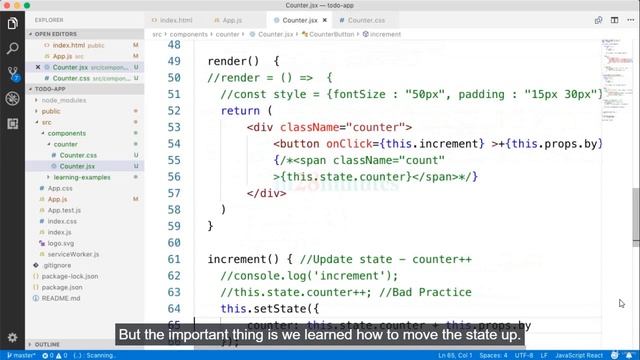The height and width of the screenshot is (360, 640).
Task: Click the counter breadcrumb segment
Action: tap(227, 34)
